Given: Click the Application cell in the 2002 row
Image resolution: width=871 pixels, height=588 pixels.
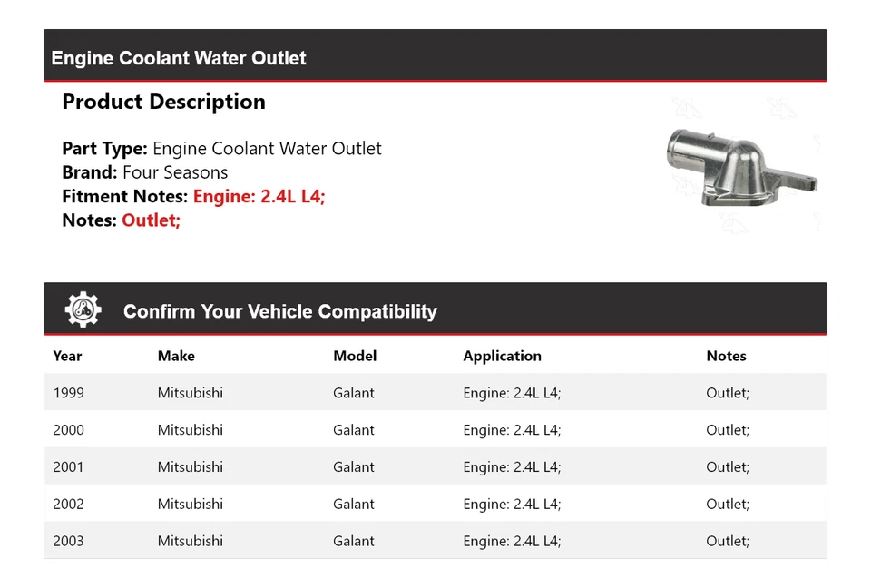Looking at the screenshot, I should pos(512,504).
